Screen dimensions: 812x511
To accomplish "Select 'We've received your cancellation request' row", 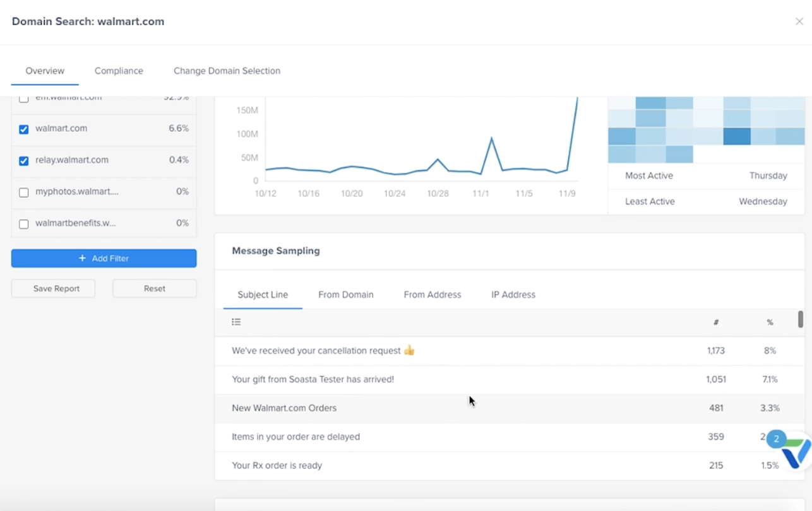I will (508, 351).
